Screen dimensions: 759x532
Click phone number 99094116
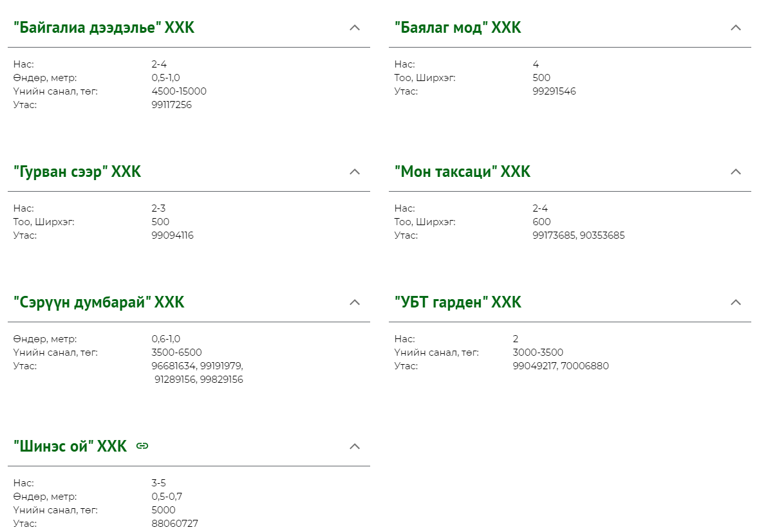coord(173,235)
